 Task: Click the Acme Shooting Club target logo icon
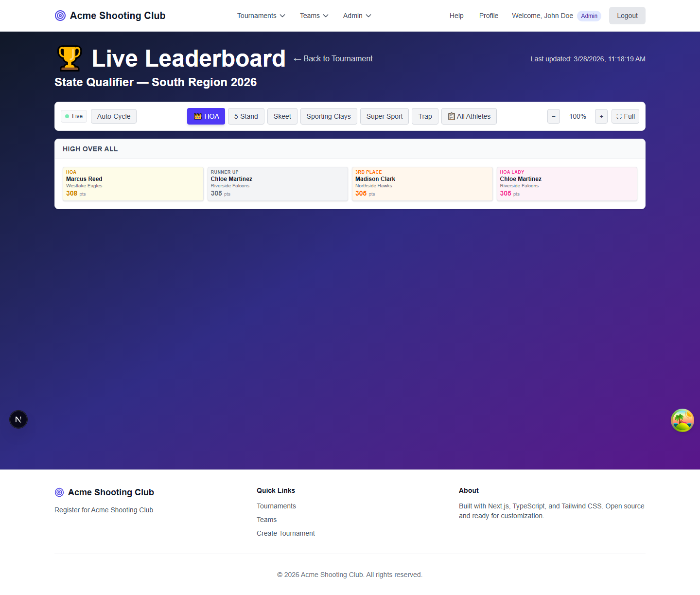[x=60, y=16]
